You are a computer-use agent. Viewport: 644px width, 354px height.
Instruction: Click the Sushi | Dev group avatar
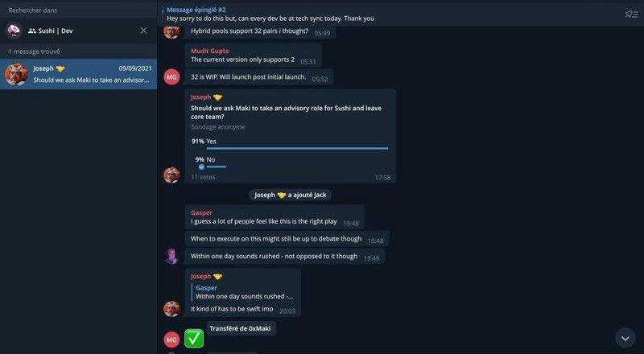tap(14, 31)
